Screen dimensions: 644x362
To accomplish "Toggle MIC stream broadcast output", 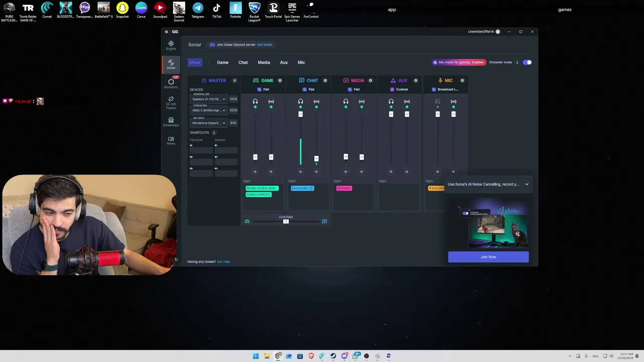I will click(x=453, y=102).
